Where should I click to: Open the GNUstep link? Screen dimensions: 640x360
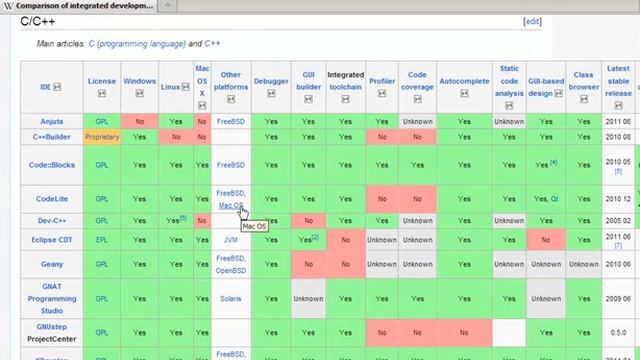click(52, 327)
